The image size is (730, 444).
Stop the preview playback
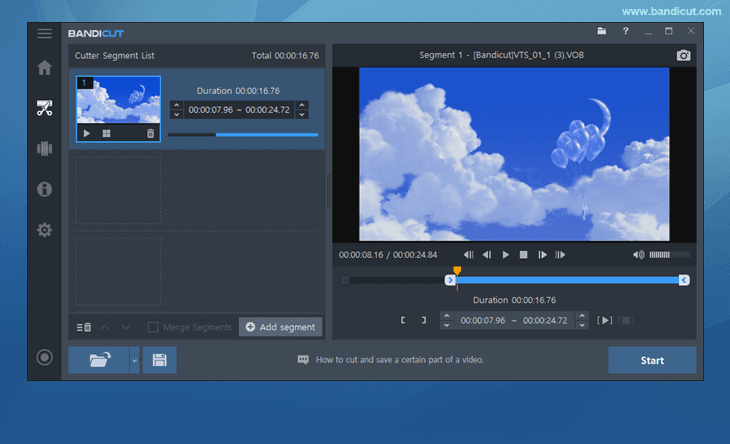(523, 255)
